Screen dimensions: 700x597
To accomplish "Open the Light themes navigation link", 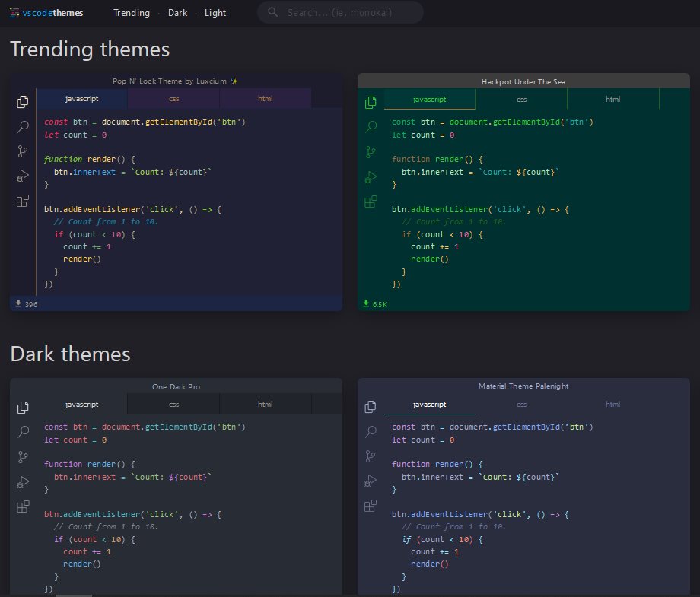I will 215,13.
